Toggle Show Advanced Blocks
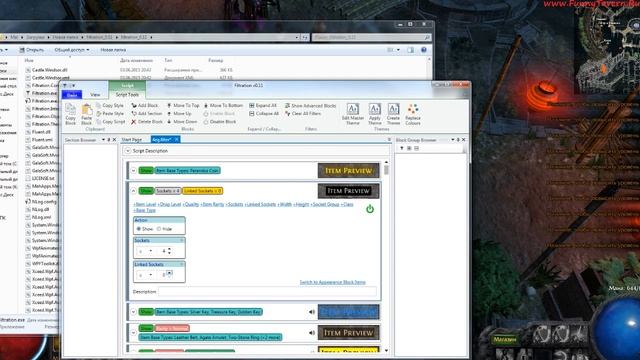Screen dimensions: 640x360 pos(310,105)
